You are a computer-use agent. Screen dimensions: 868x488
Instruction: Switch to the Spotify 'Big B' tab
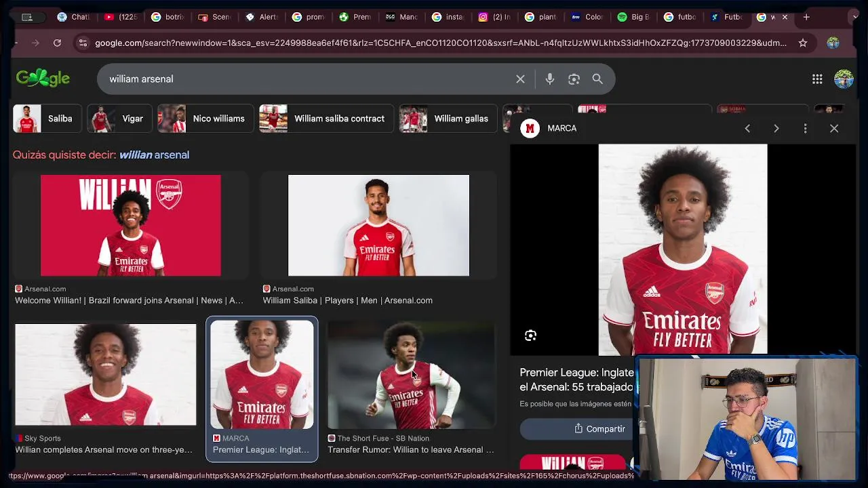pos(634,17)
